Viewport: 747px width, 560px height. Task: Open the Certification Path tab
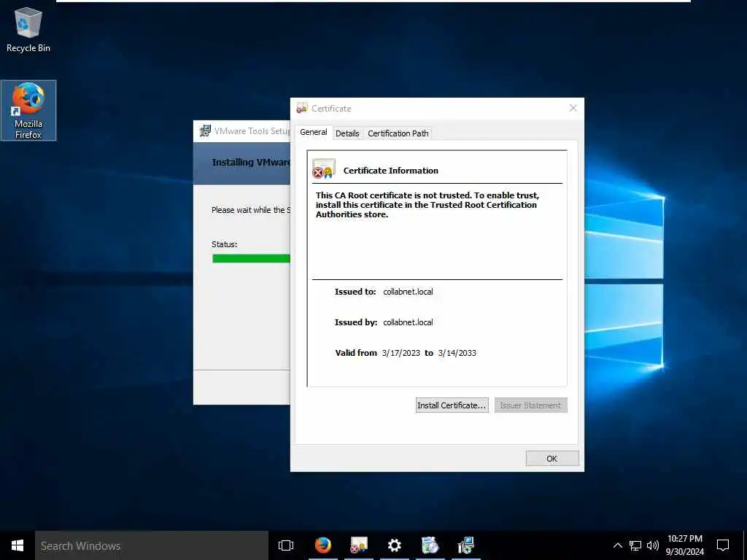coord(398,134)
